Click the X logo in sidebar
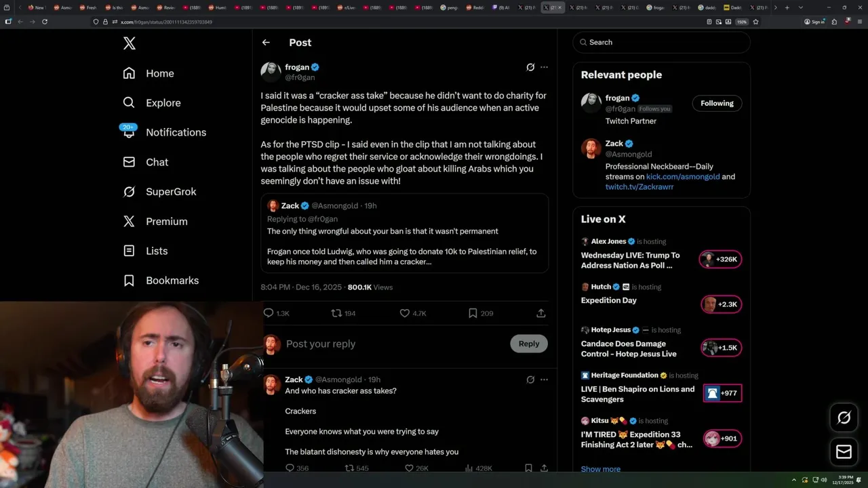The image size is (868, 488). pos(130,43)
